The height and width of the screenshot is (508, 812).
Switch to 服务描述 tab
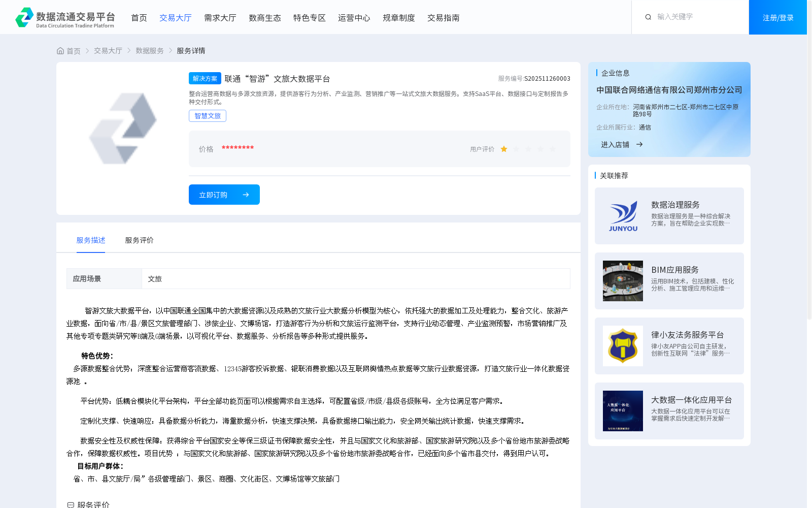(x=91, y=240)
